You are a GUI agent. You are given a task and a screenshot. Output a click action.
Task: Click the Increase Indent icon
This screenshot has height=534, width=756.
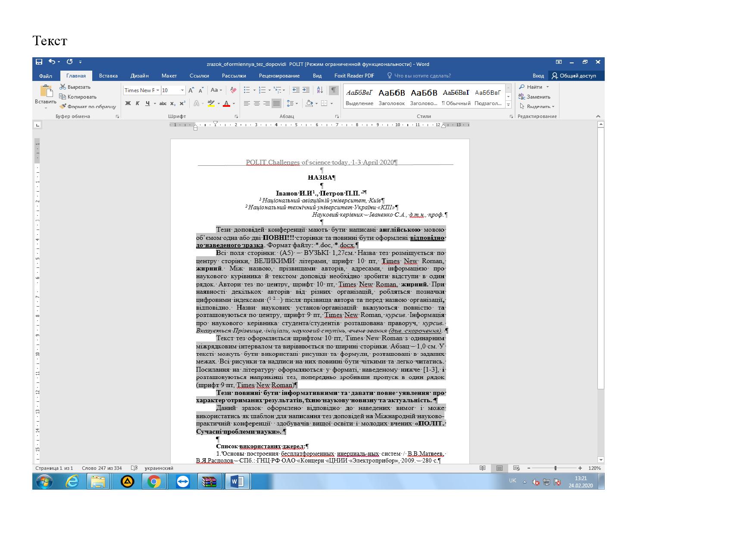[x=306, y=90]
